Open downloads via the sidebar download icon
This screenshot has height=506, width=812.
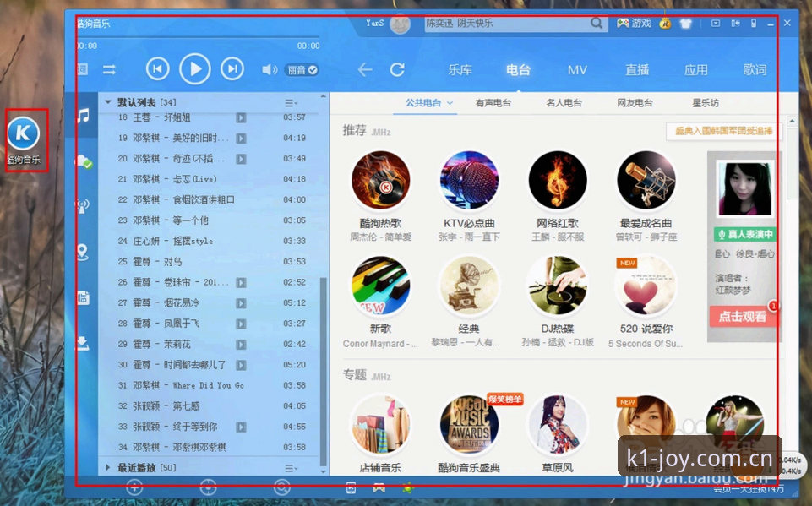coord(82,343)
